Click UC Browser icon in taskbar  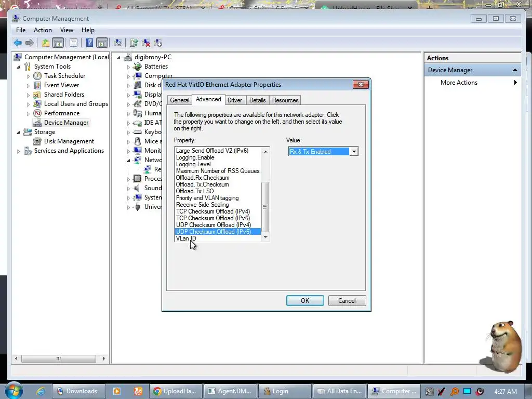(138, 391)
